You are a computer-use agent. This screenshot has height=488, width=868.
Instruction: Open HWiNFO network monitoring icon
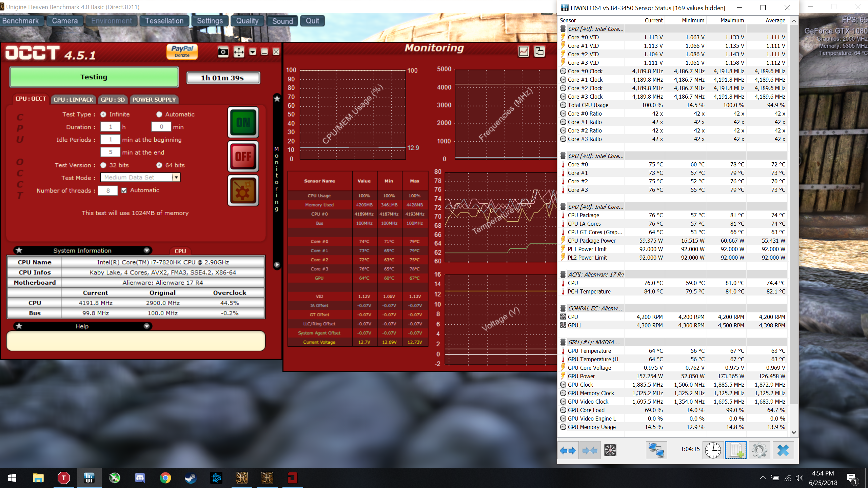(x=656, y=450)
